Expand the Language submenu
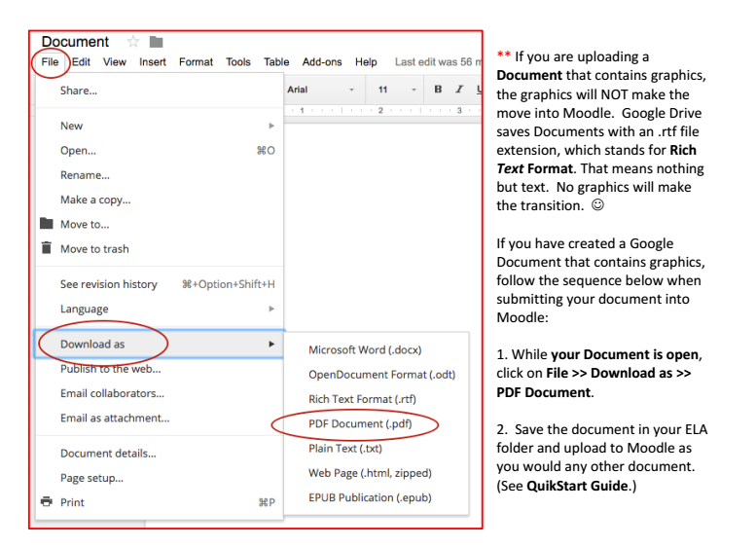756x547 pixels. 271,309
